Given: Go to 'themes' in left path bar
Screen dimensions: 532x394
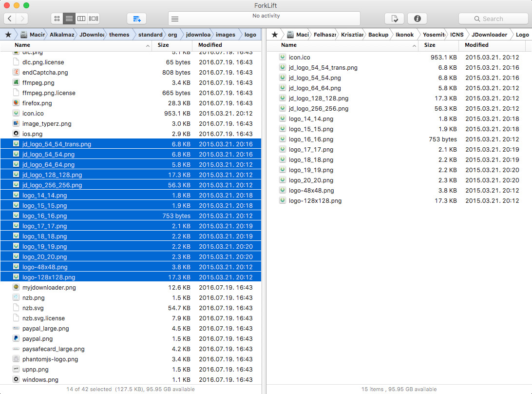Looking at the screenshot, I should click(x=119, y=35).
